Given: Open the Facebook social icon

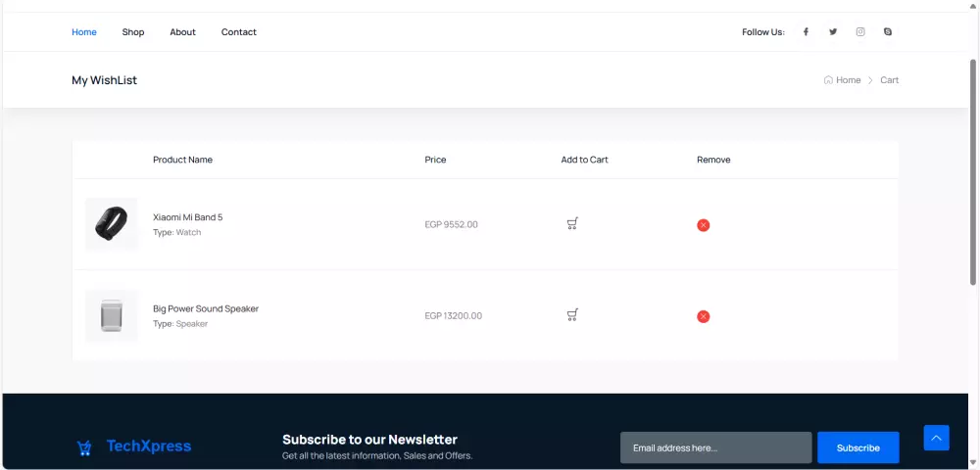Looking at the screenshot, I should pos(806,32).
